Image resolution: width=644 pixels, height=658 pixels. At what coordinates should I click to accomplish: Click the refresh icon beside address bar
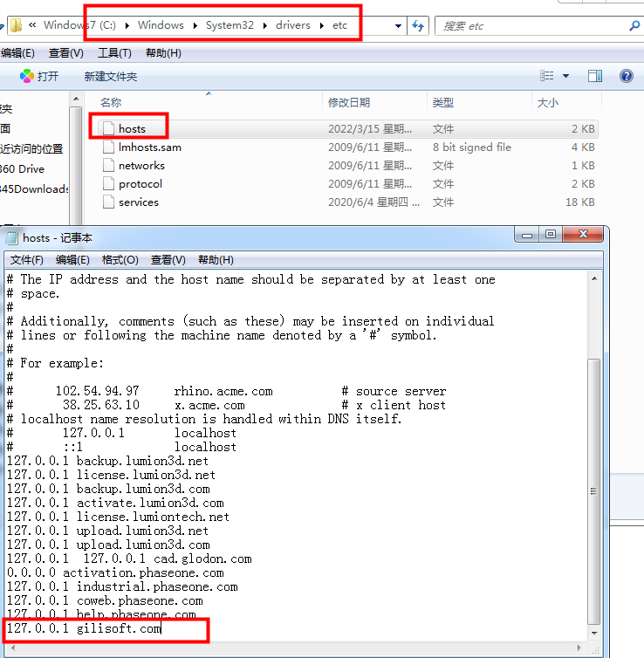[418, 25]
